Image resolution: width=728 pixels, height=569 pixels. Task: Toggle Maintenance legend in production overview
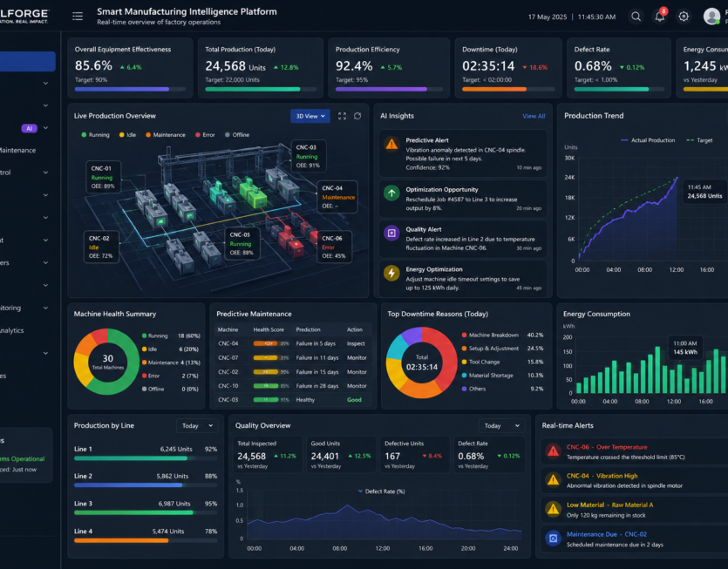[x=166, y=134]
